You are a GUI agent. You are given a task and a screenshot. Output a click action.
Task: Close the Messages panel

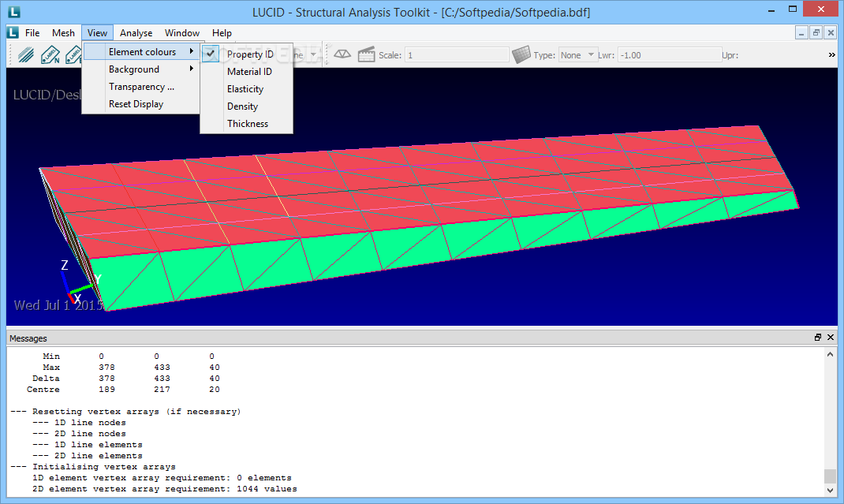[x=831, y=338]
